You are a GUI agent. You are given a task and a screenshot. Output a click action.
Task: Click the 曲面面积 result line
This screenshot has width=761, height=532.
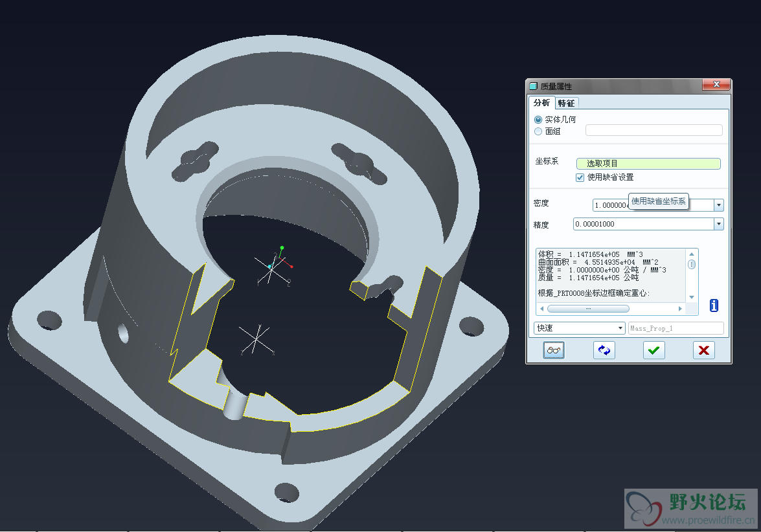(598, 262)
